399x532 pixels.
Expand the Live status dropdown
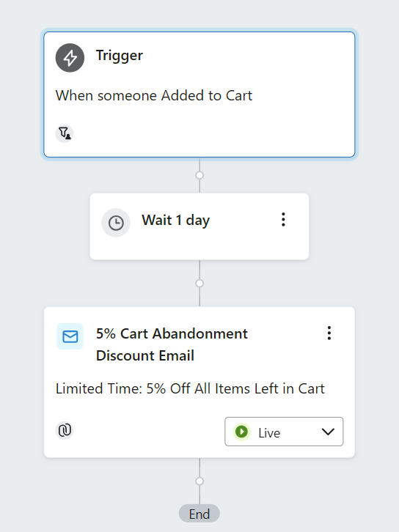[x=284, y=432]
